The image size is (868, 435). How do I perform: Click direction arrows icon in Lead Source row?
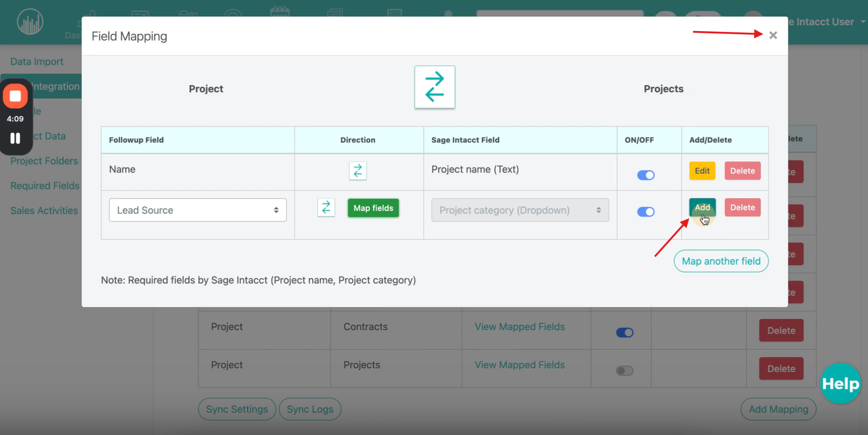pyautogui.click(x=326, y=208)
